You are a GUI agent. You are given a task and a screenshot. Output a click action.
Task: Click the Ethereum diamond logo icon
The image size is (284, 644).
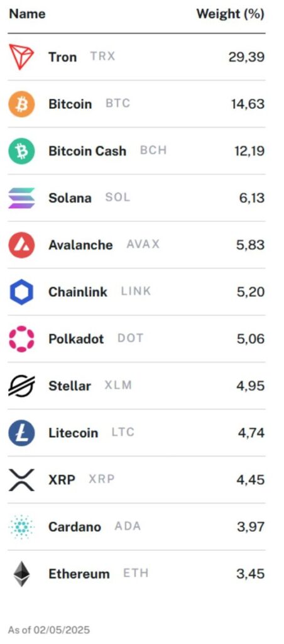(21, 574)
